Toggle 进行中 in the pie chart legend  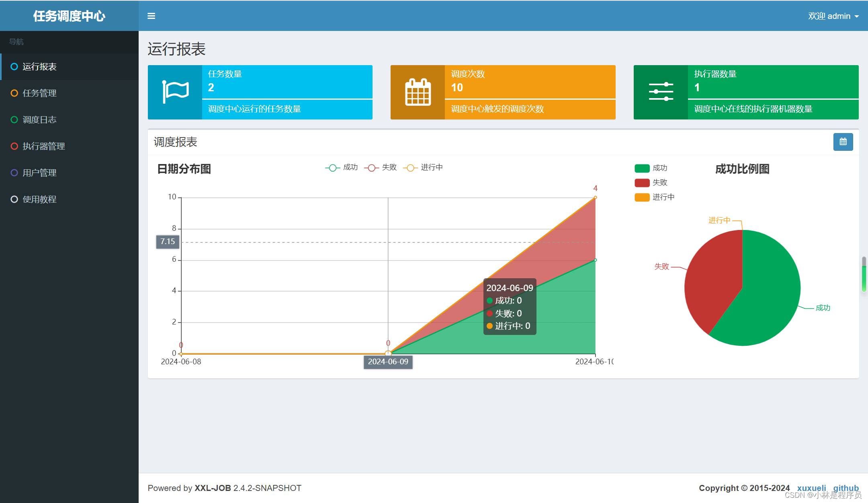click(x=655, y=197)
